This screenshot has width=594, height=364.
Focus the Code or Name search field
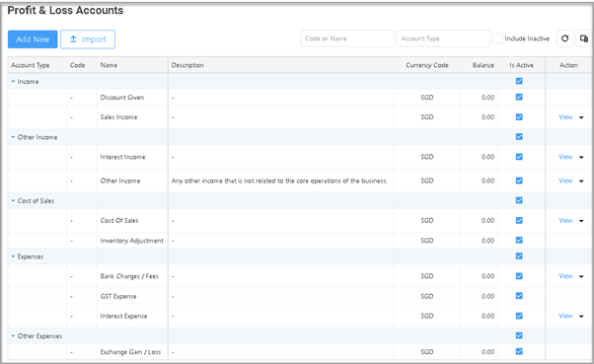pos(347,38)
